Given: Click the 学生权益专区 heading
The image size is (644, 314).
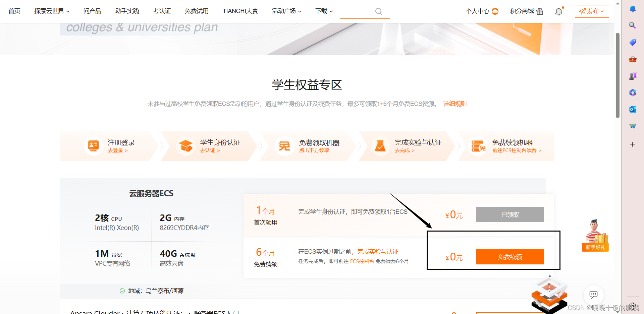Looking at the screenshot, I should pyautogui.click(x=307, y=85).
